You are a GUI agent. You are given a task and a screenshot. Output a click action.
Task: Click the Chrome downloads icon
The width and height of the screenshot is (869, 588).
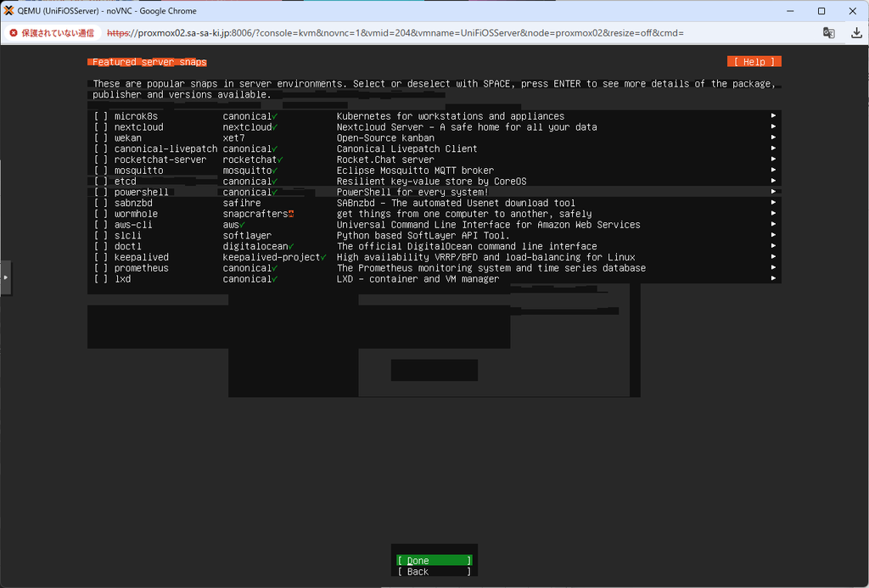856,33
